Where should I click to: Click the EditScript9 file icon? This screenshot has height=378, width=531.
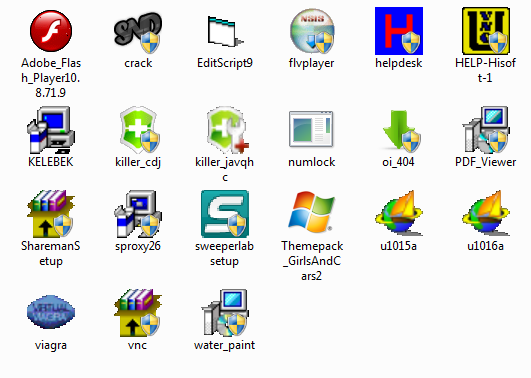pyautogui.click(x=225, y=32)
